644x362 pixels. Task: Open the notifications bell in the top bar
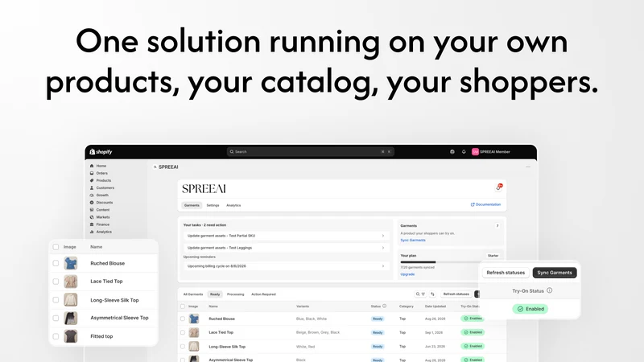(x=464, y=152)
